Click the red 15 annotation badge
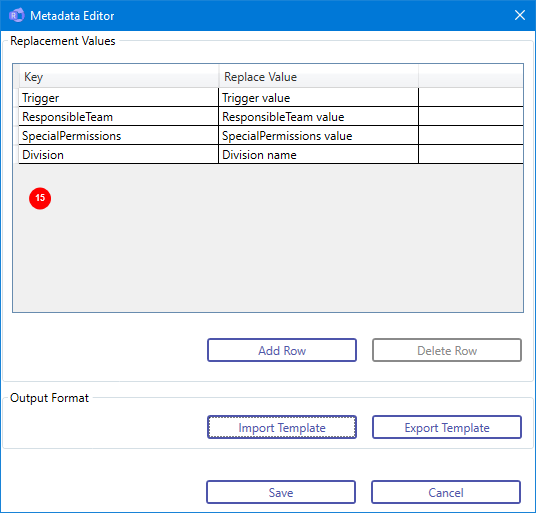 point(40,198)
